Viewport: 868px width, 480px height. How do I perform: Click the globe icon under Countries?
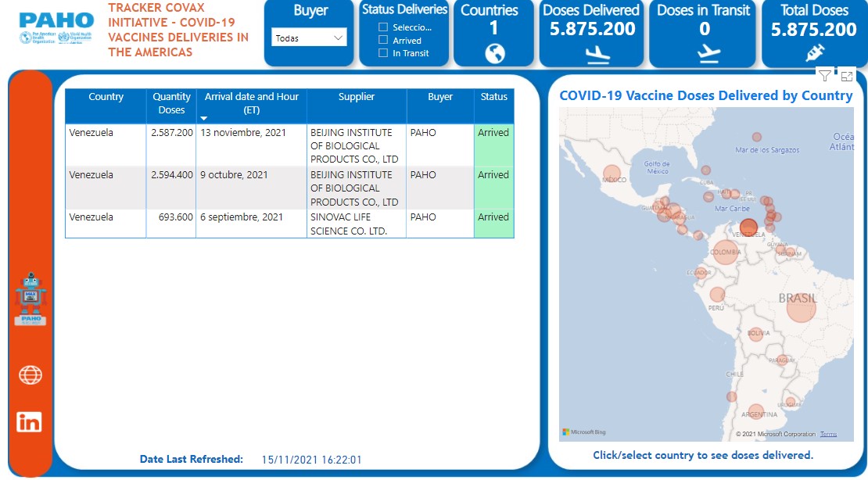[494, 53]
